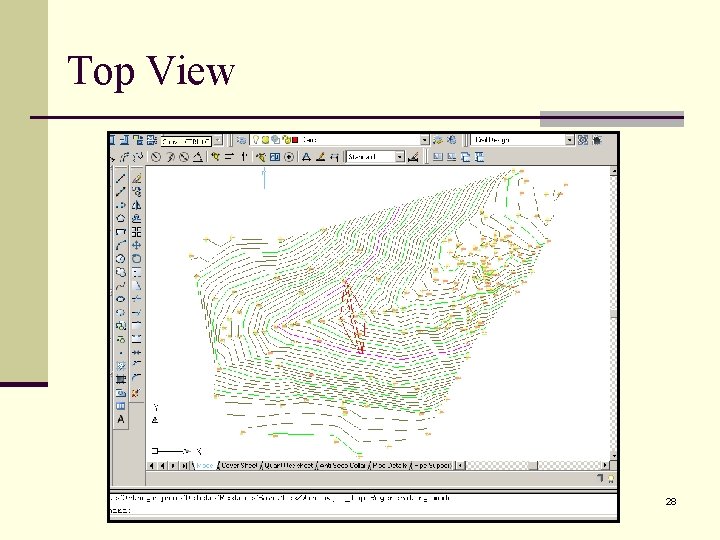Select the Insert Block tool

click(121, 326)
